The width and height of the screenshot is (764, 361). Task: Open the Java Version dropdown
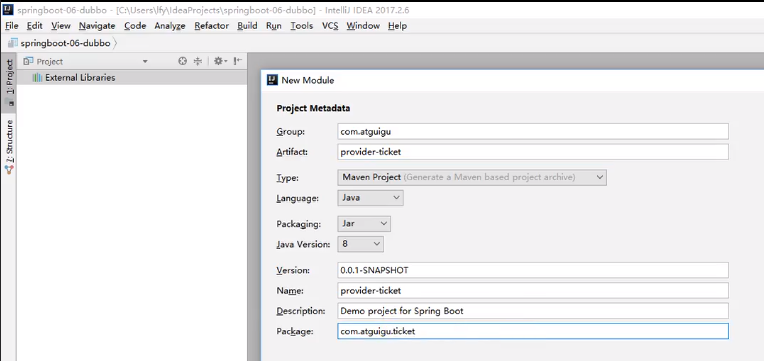pos(360,244)
